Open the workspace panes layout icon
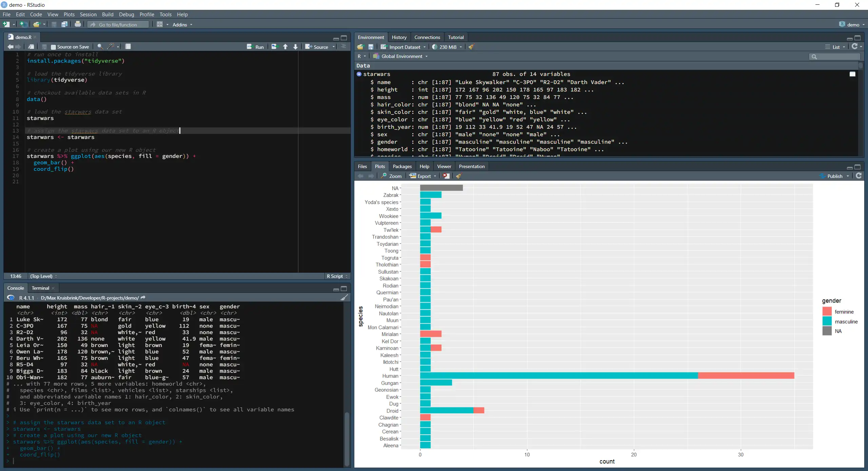 (x=160, y=24)
